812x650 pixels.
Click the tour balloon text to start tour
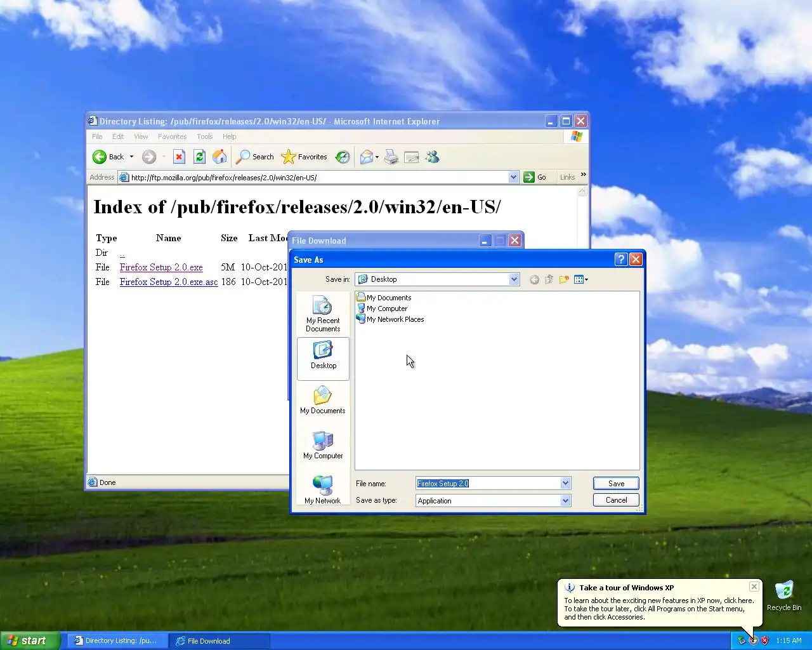click(x=659, y=609)
